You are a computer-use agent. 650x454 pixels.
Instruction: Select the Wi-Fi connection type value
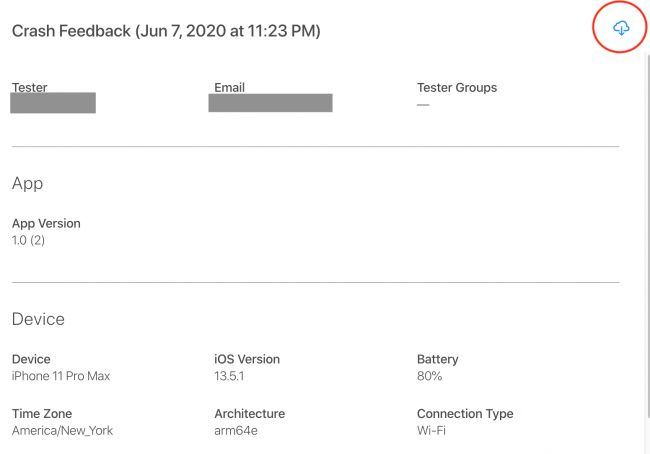[x=431, y=431]
